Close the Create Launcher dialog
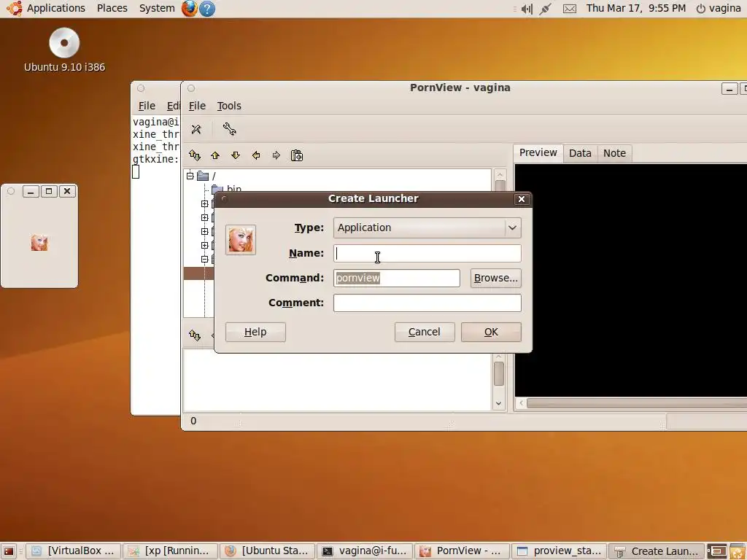This screenshot has height=560, width=747. [522, 199]
